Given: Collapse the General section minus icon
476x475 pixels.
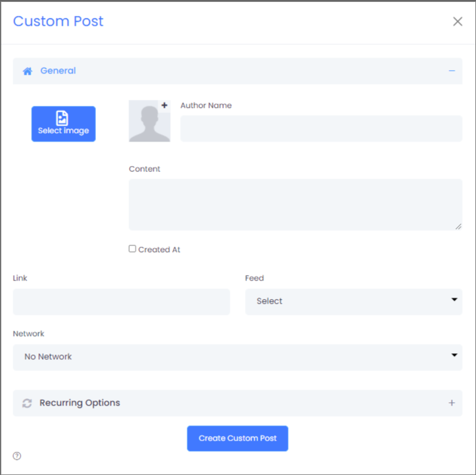Looking at the screenshot, I should (452, 71).
